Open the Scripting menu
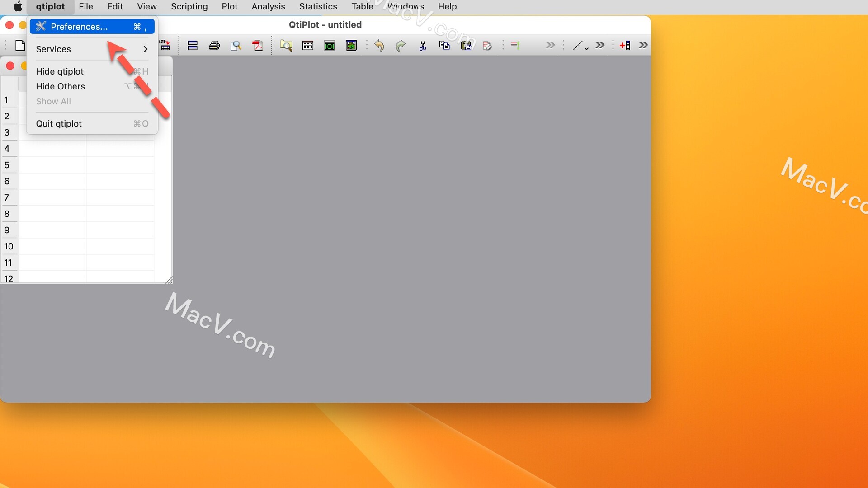 189,7
